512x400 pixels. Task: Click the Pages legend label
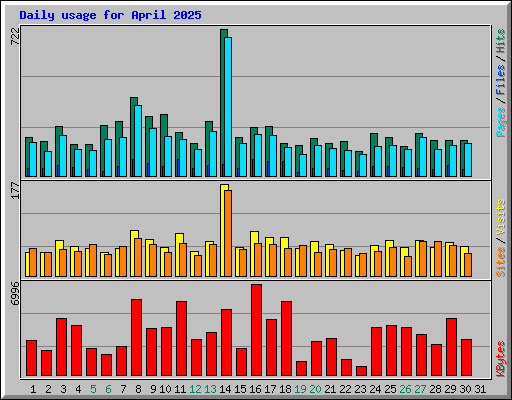coord(501,122)
